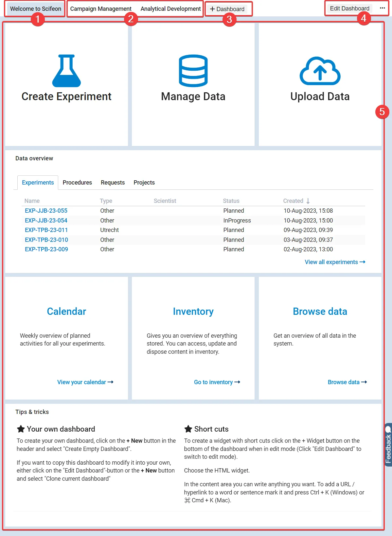This screenshot has height=536, width=392.
Task: Click the star icon beside Short cuts
Action: click(188, 429)
